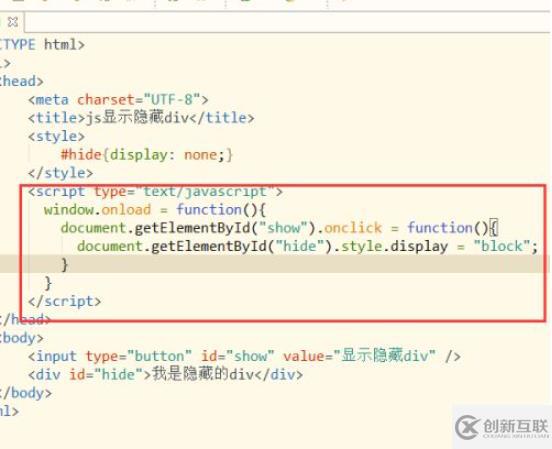Click the opening <style> tag line

click(x=56, y=136)
